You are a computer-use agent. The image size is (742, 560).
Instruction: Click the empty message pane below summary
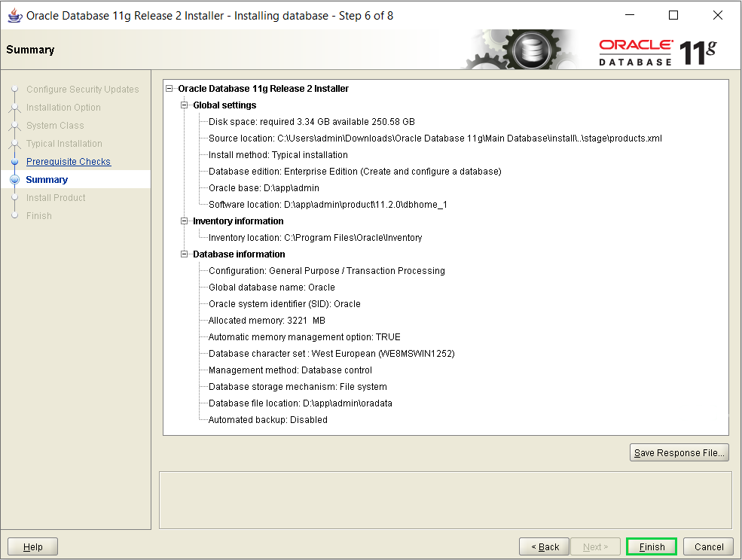(445, 500)
